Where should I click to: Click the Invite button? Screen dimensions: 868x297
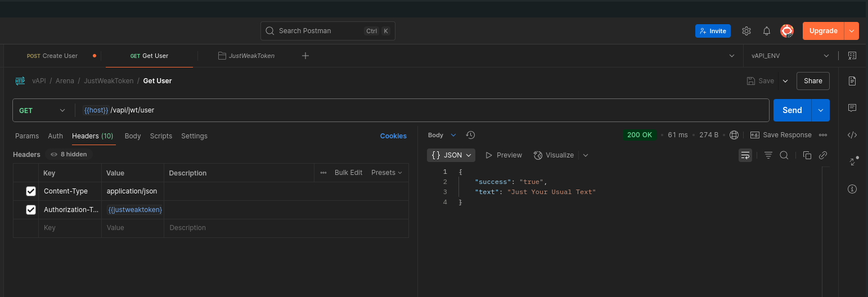pyautogui.click(x=713, y=31)
